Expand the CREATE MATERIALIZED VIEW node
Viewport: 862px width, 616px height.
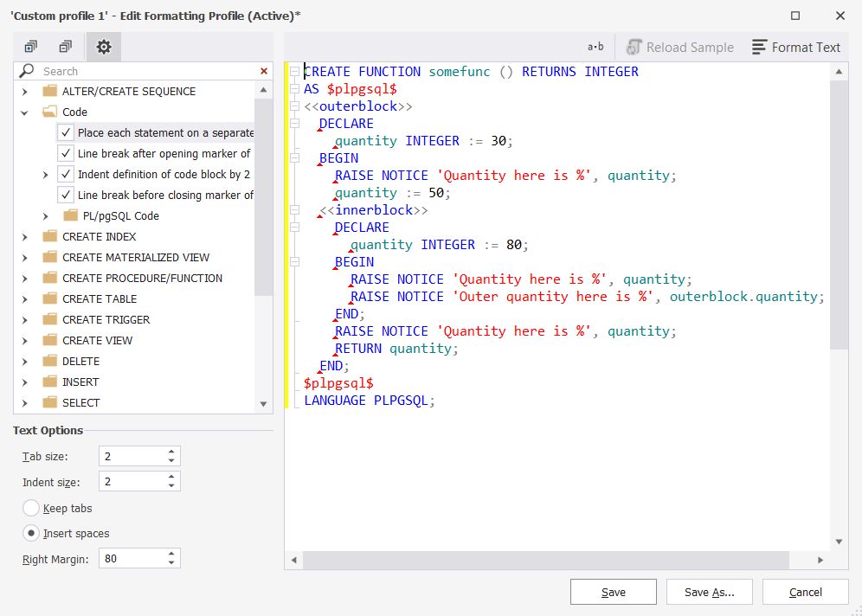(25, 258)
